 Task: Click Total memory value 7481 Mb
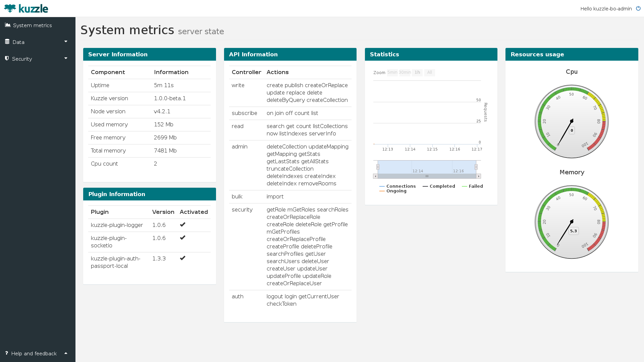[x=165, y=151]
